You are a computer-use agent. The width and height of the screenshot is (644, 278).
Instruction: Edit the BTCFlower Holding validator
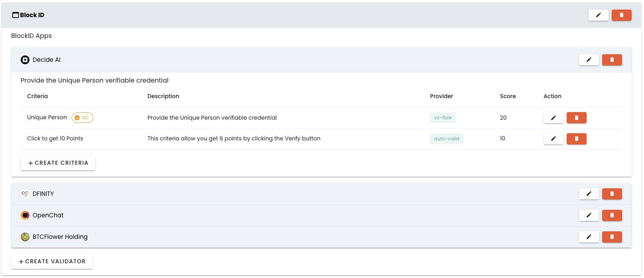(x=589, y=237)
